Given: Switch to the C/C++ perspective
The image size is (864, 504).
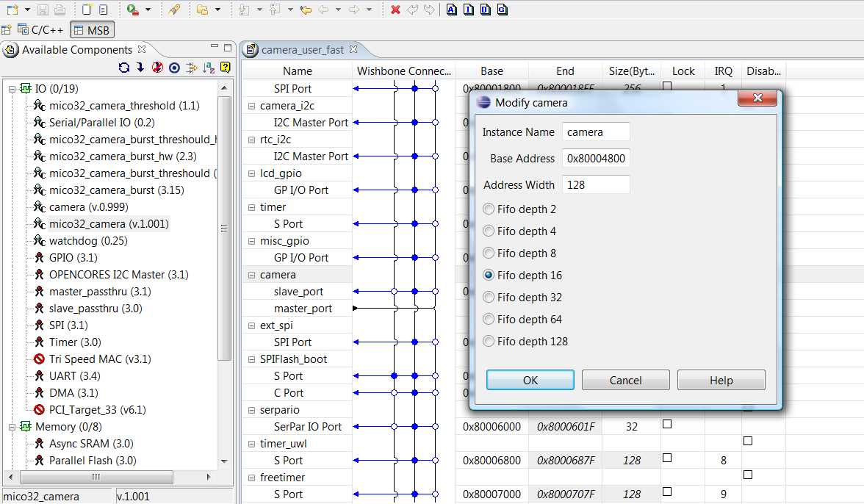Looking at the screenshot, I should pyautogui.click(x=40, y=29).
